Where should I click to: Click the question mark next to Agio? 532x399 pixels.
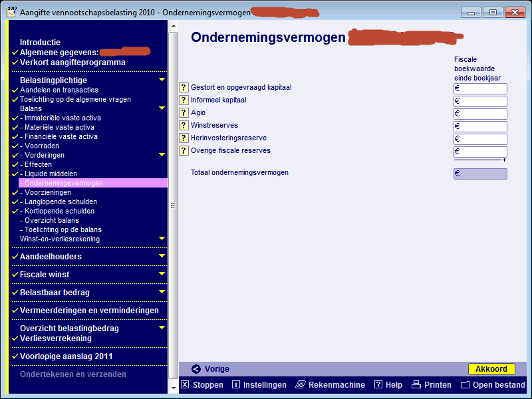tap(184, 114)
